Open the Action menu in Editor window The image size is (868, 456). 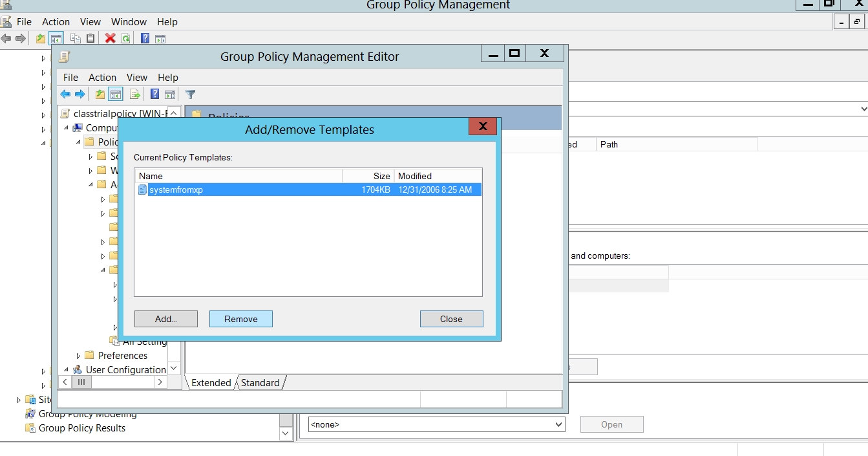[x=102, y=77]
